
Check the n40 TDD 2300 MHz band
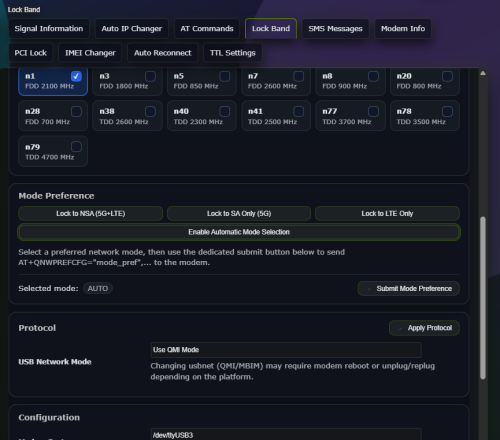coord(225,111)
